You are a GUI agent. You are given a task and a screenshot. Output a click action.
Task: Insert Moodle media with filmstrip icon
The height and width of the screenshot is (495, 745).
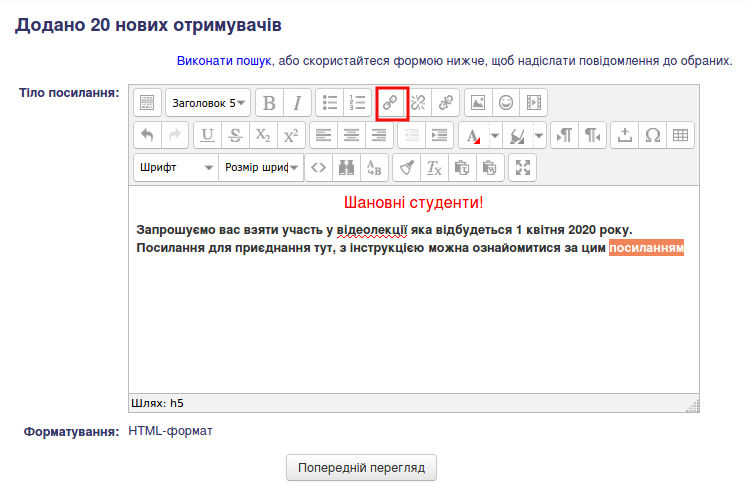[534, 103]
